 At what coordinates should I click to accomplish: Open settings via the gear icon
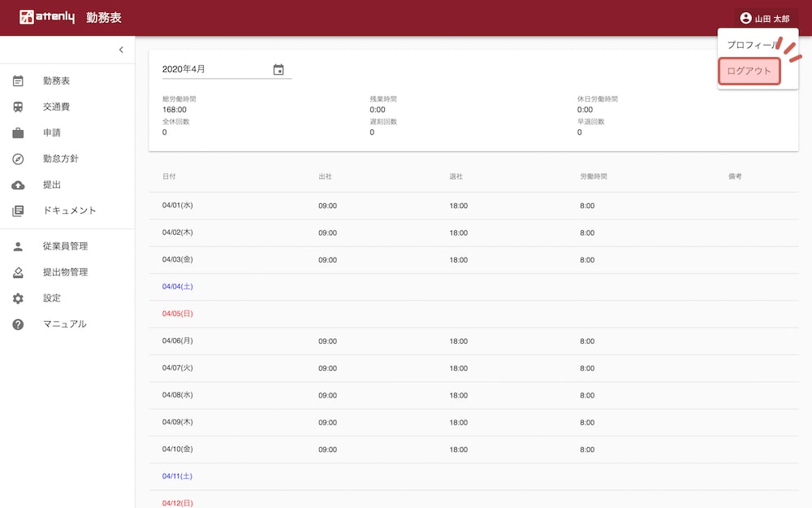point(18,298)
